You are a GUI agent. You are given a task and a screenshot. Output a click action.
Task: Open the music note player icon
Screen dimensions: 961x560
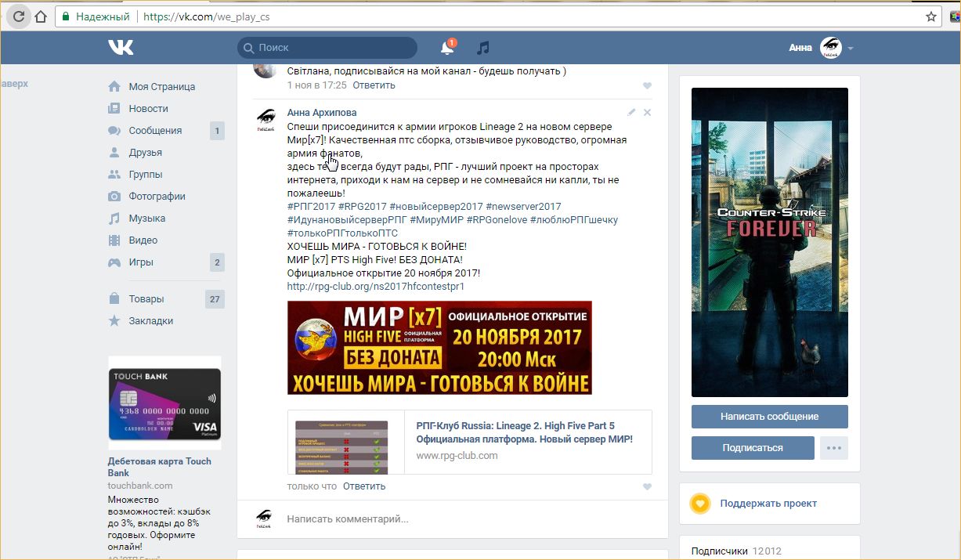pyautogui.click(x=483, y=48)
